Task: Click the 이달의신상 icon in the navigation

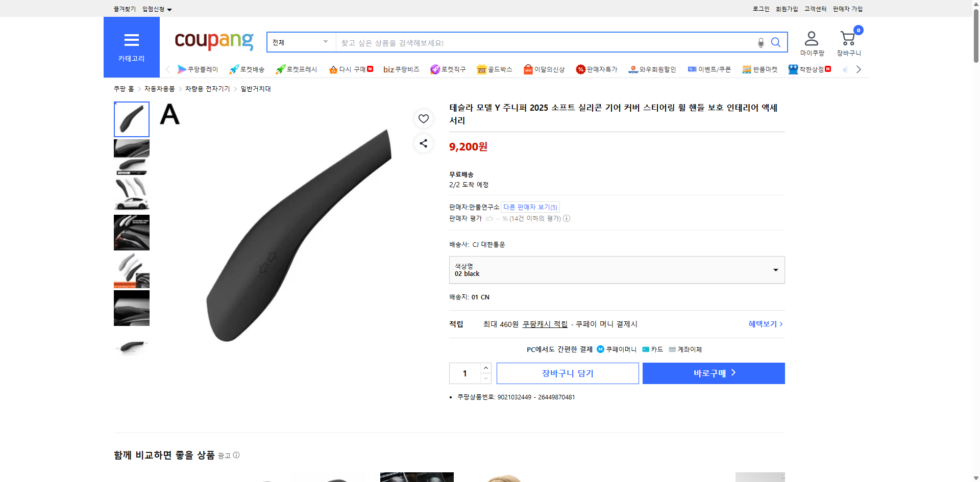Action: coord(528,69)
